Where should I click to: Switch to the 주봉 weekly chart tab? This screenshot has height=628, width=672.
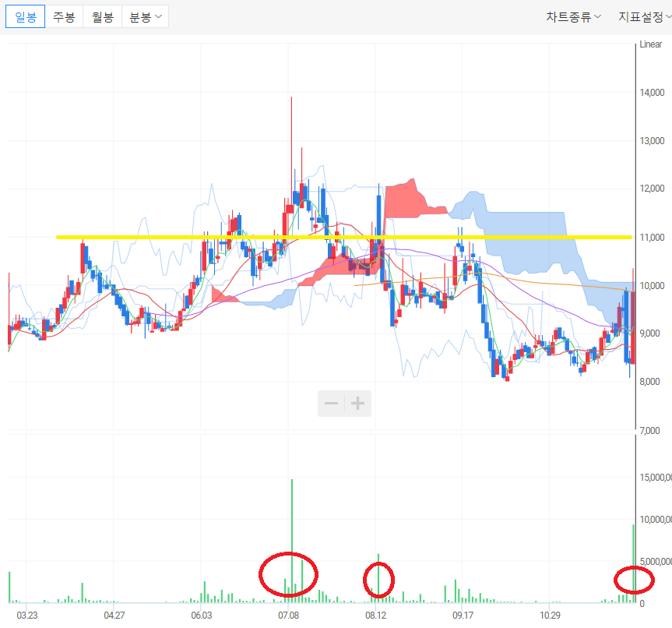point(64,16)
